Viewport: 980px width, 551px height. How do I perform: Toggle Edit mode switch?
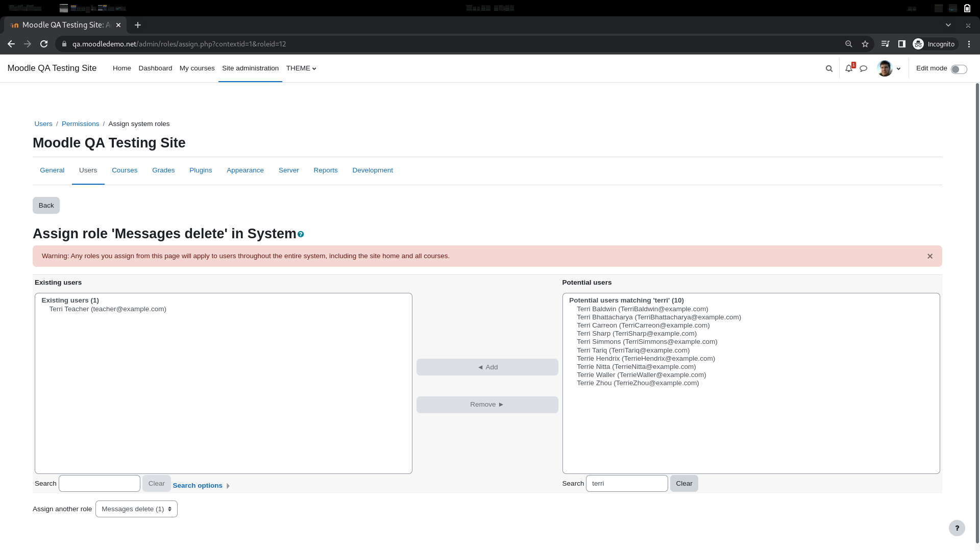[959, 69]
